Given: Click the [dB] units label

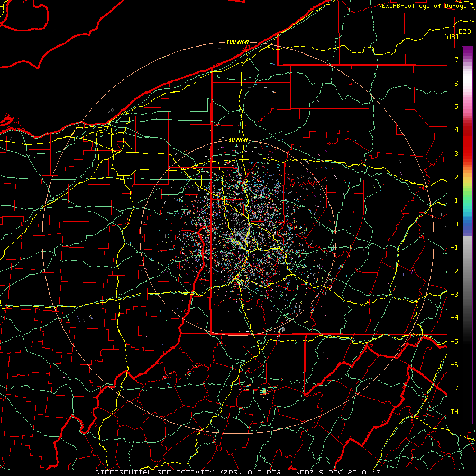Looking at the screenshot, I should [x=451, y=36].
